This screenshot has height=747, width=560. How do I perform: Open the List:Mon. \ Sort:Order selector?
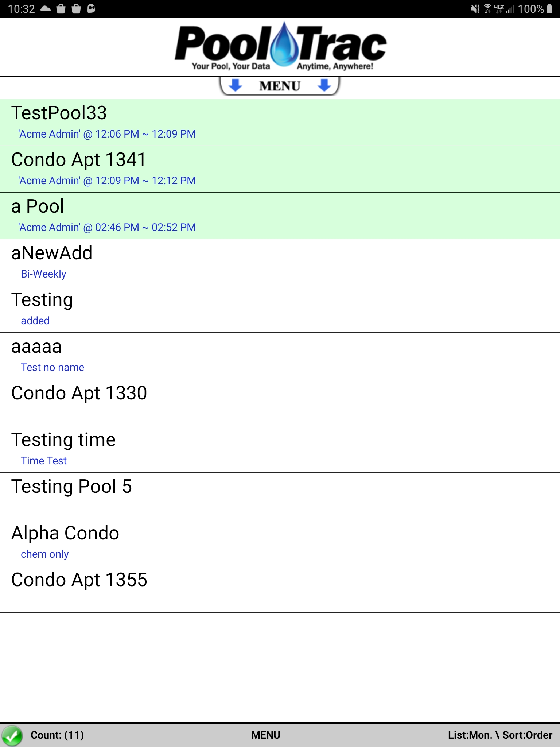[x=500, y=735]
